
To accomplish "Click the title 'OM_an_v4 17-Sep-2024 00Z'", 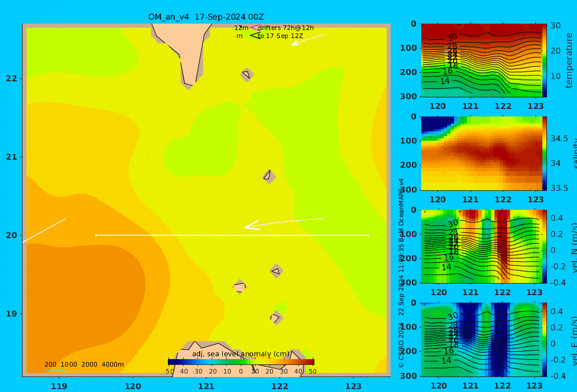I will [x=206, y=17].
